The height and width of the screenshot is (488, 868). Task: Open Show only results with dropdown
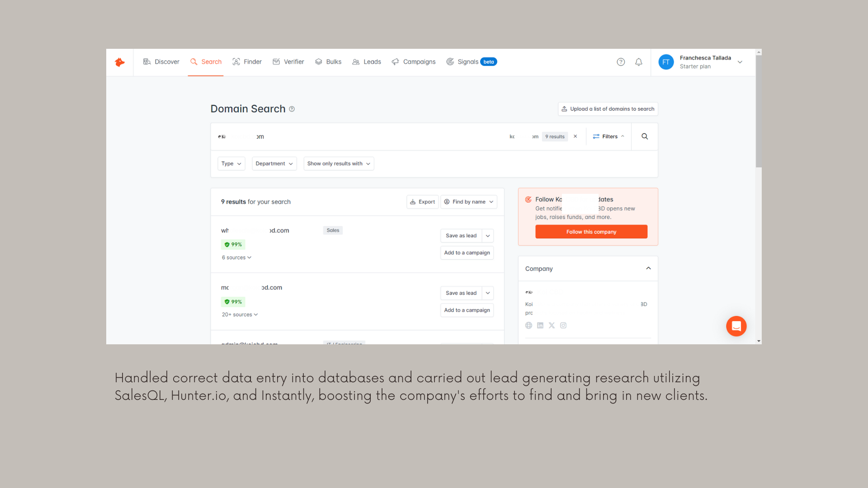coord(339,164)
